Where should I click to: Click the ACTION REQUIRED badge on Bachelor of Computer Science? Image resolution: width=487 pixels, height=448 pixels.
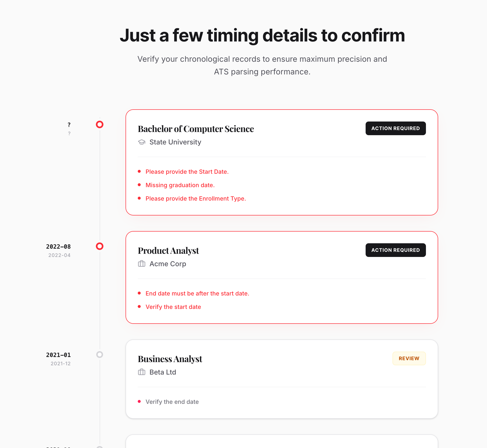click(x=395, y=128)
